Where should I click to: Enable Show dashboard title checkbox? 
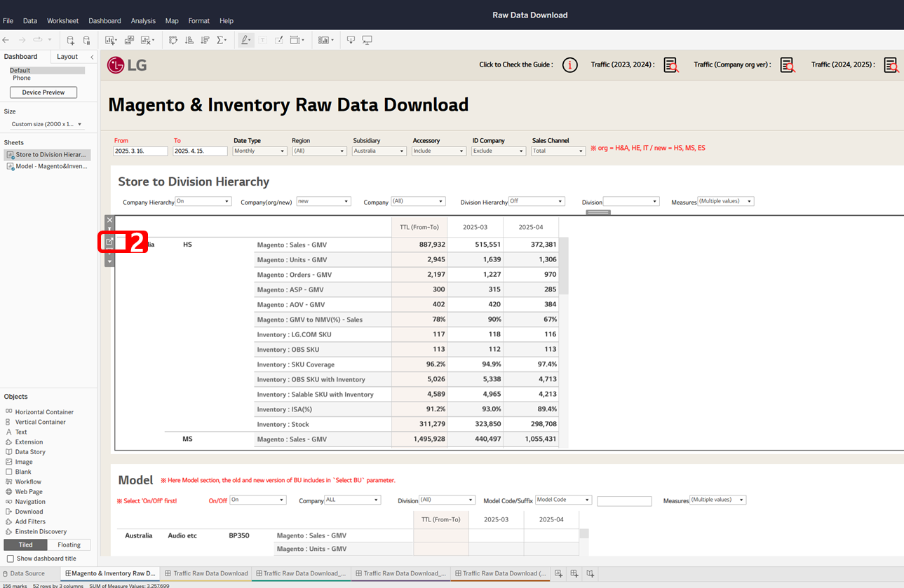pyautogui.click(x=11, y=559)
